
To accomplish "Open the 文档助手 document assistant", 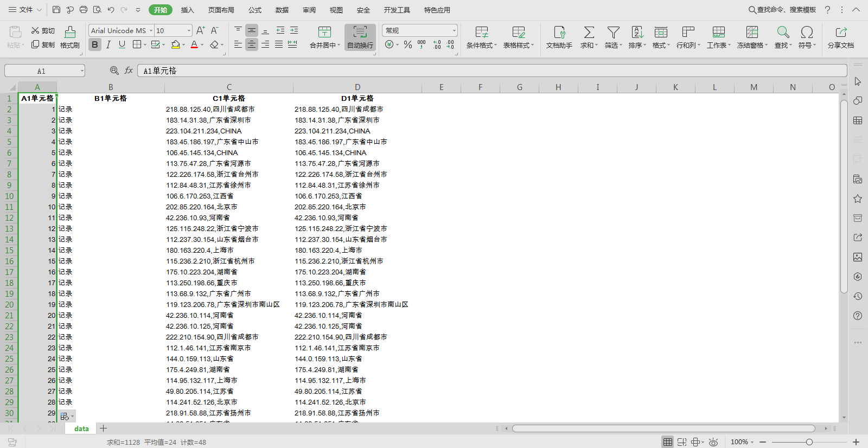I will pos(559,37).
